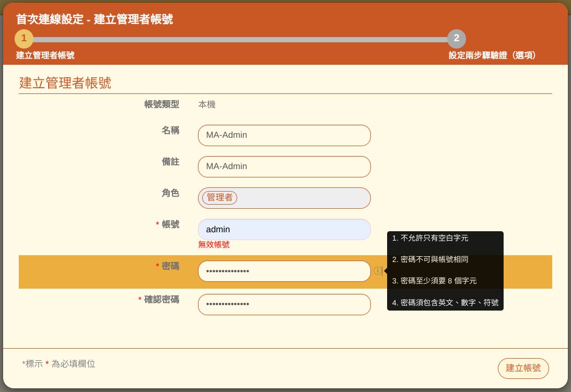Click the step 2 circle indicator

[x=456, y=39]
